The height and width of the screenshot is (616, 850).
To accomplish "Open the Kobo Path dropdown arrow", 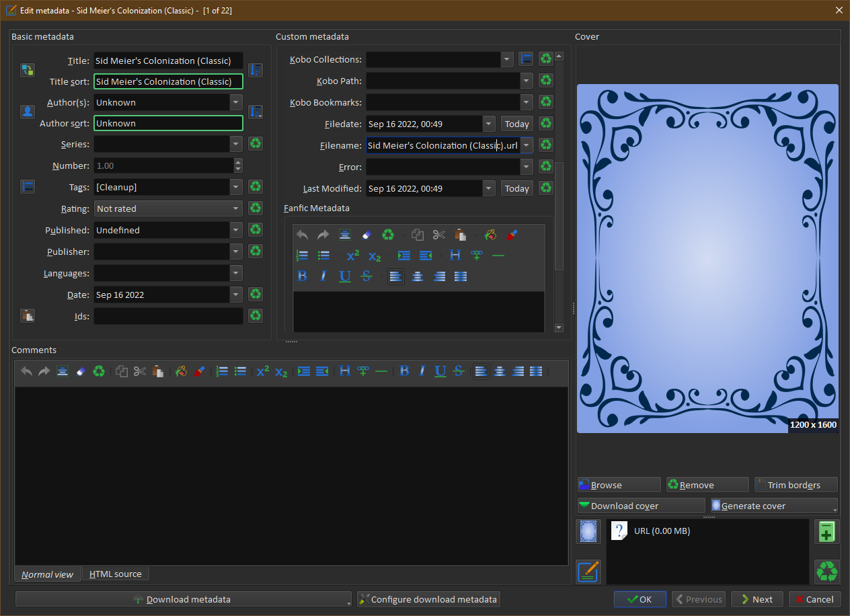I will tap(526, 81).
